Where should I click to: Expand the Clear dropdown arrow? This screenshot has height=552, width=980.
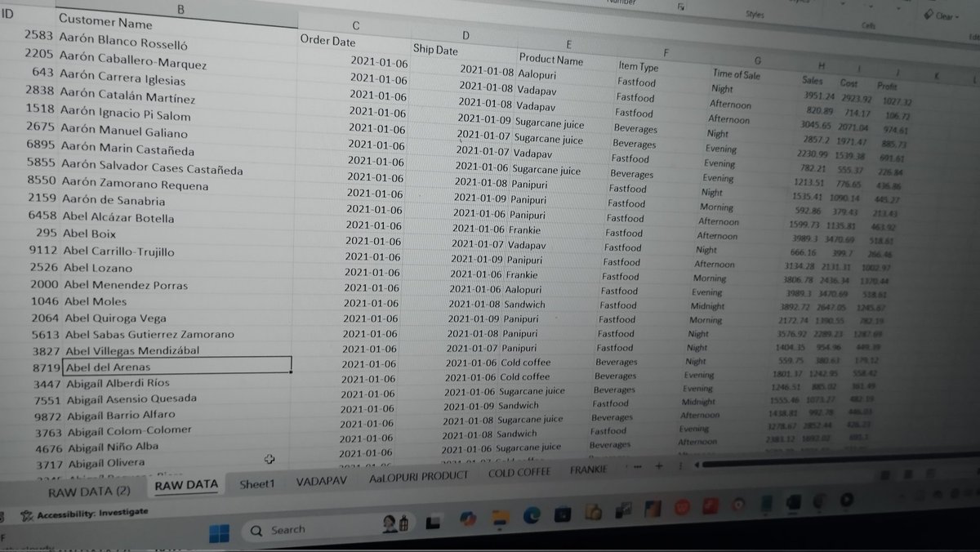coord(958,16)
